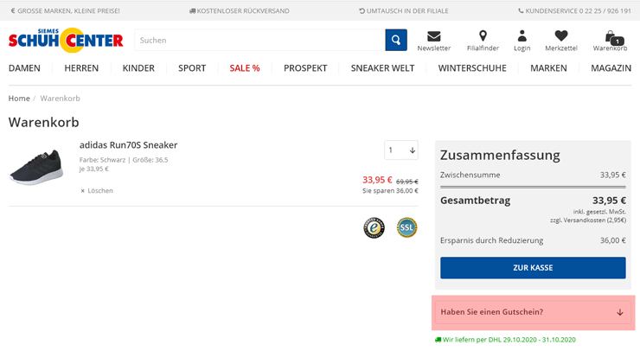Screen dimensions: 640x364
Task: Click the ZUR KASSE checkout button
Action: tap(533, 268)
